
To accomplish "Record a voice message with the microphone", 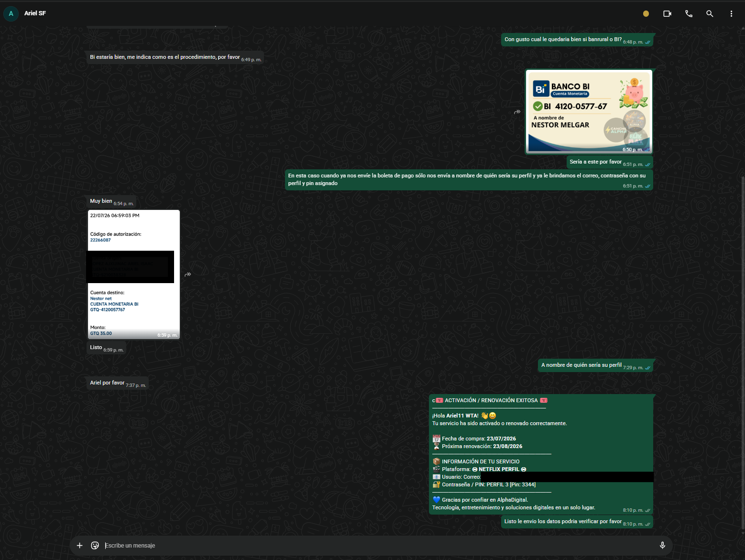I will click(x=662, y=545).
